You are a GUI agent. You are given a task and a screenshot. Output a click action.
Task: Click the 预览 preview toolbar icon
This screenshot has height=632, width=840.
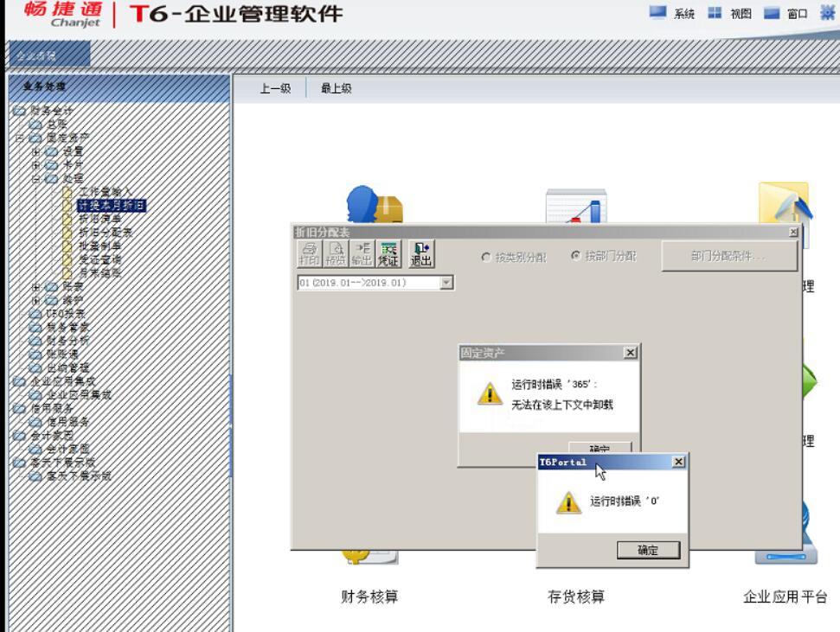coord(336,254)
